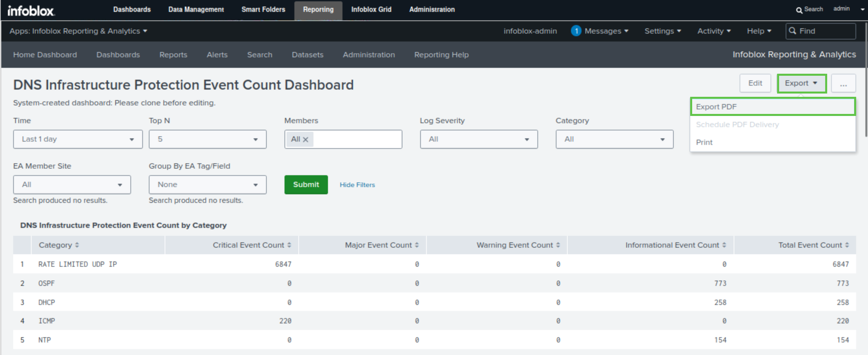Click the 773 informational count for OSPF
Image resolution: width=868 pixels, height=355 pixels.
pos(720,283)
